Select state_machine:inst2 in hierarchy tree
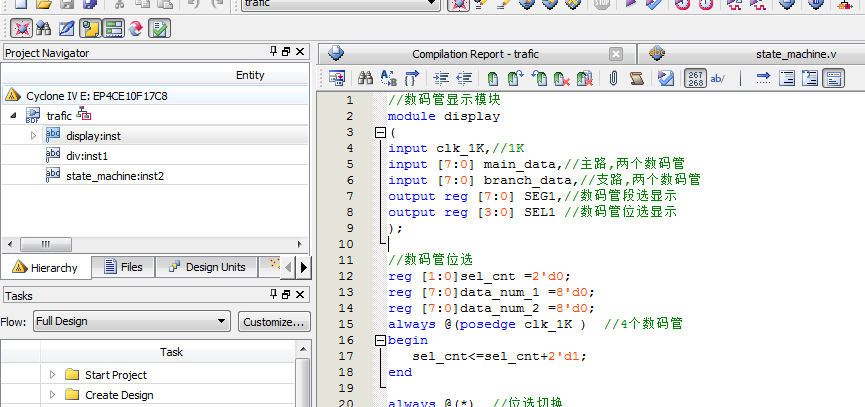Screen dimensions: 865x407 (114, 175)
